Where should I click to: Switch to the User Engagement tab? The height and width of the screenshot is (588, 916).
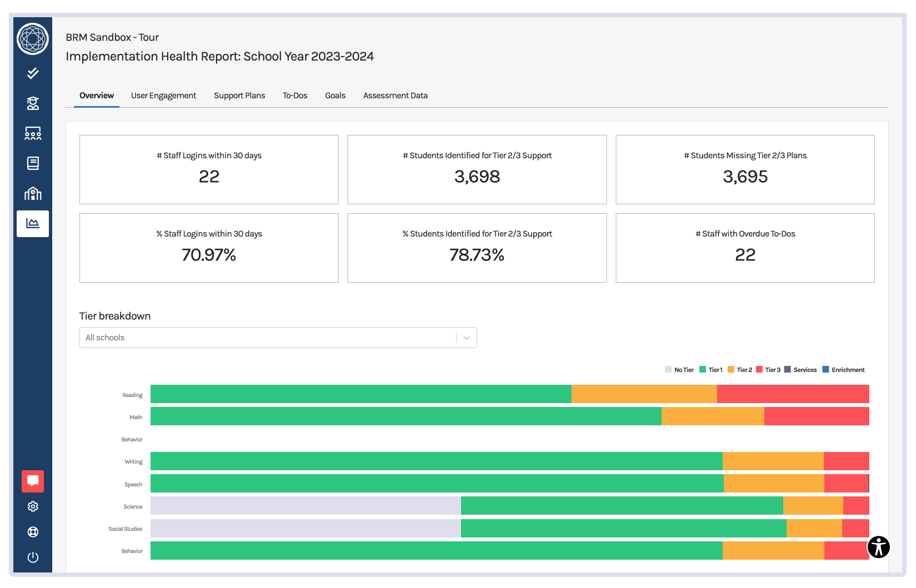(163, 96)
